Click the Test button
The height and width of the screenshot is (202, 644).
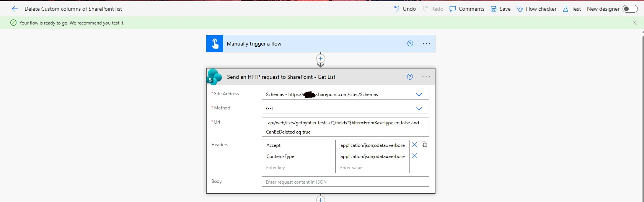tap(572, 9)
